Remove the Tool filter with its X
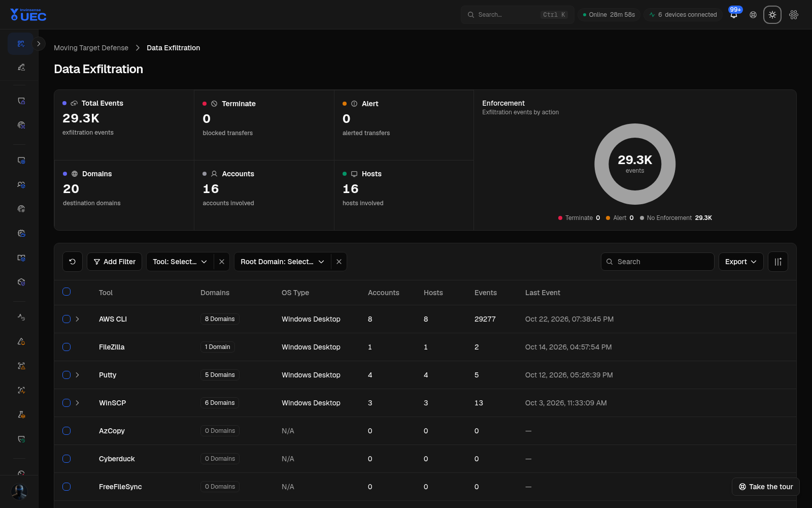 [222, 262]
